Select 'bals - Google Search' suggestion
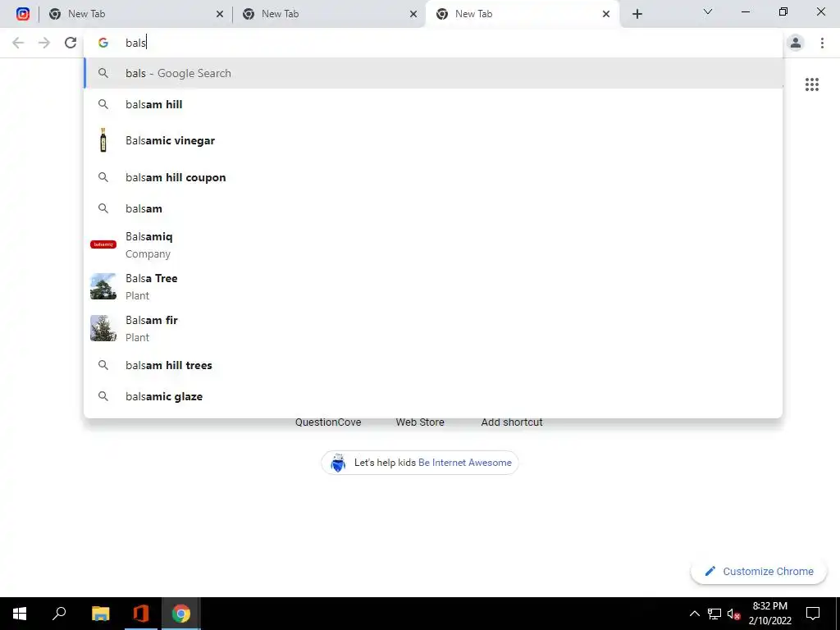The width and height of the screenshot is (840, 630). (x=433, y=73)
